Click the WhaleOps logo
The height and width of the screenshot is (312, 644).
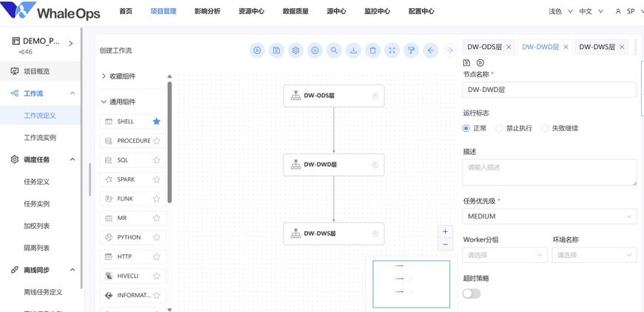[50, 12]
